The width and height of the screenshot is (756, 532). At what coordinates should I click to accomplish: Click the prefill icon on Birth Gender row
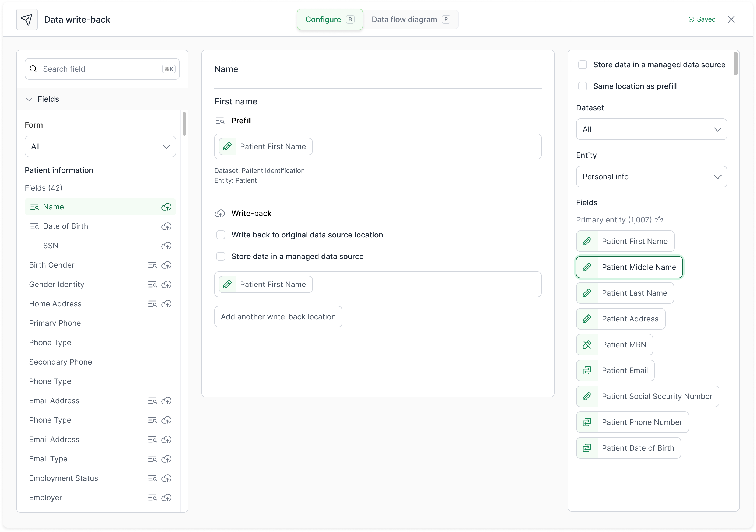(152, 265)
